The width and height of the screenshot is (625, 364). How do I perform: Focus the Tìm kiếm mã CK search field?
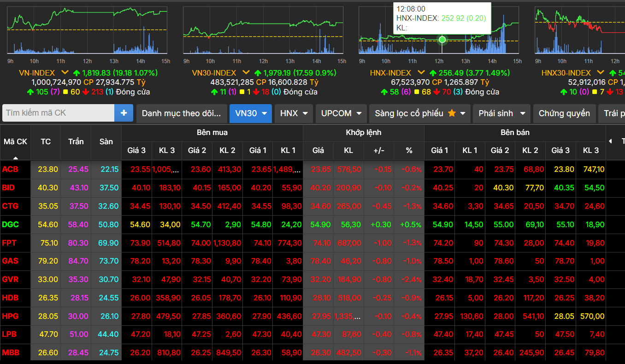pyautogui.click(x=58, y=113)
